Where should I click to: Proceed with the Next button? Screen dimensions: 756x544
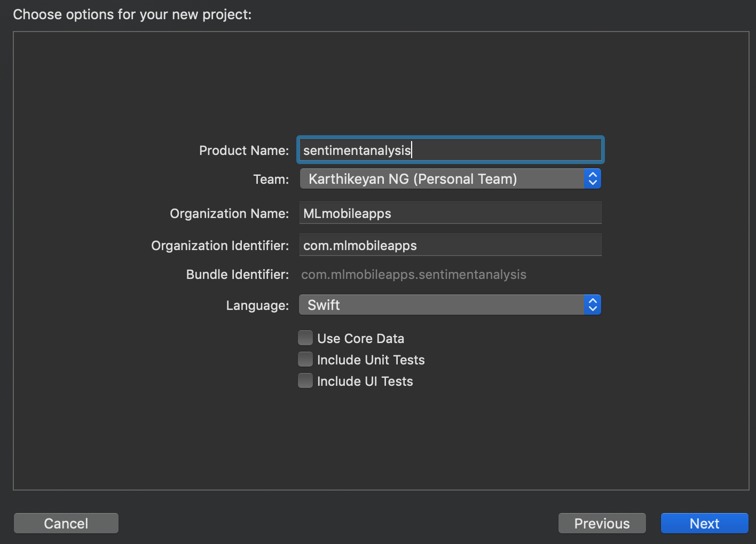705,523
